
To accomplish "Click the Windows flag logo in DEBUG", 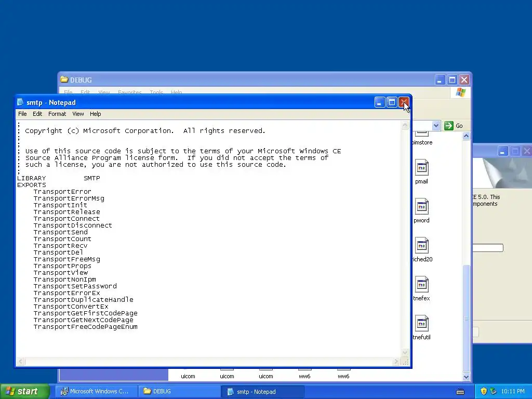I will 460,92.
